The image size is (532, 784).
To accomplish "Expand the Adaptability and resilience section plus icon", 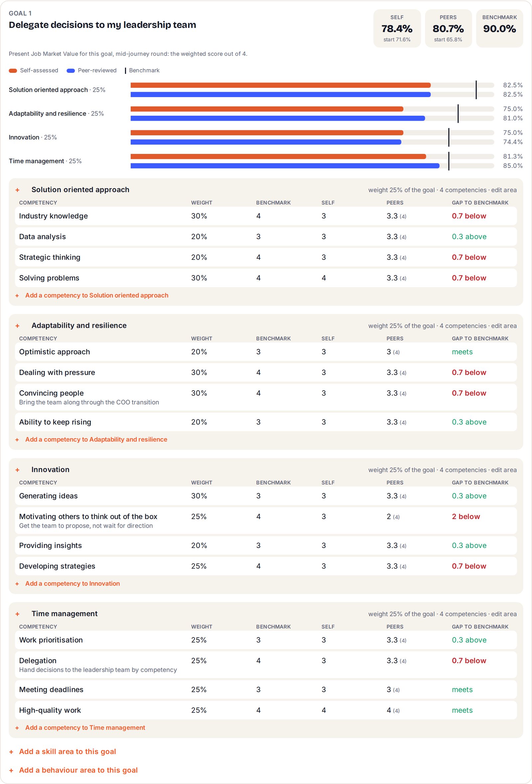I will [x=18, y=326].
